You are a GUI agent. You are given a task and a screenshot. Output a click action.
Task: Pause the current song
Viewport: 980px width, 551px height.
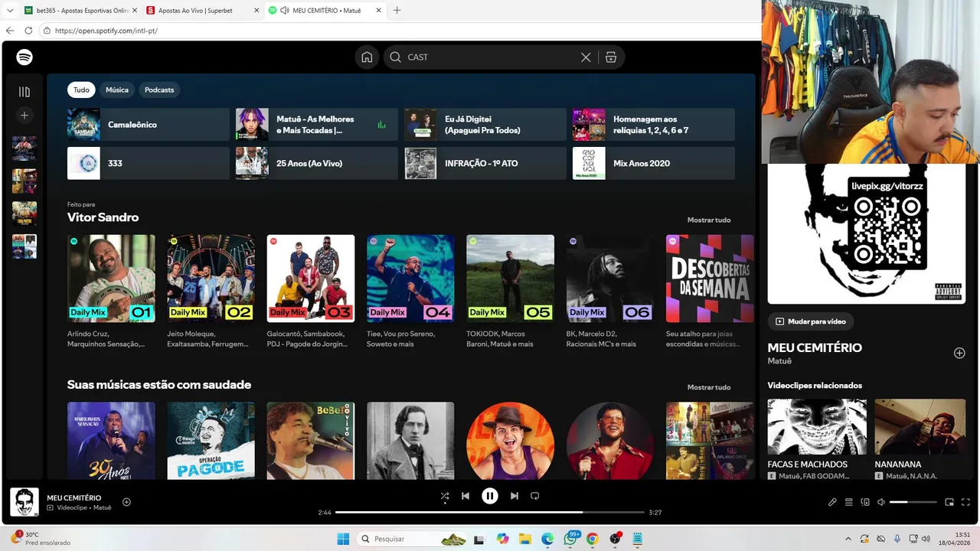tap(490, 496)
